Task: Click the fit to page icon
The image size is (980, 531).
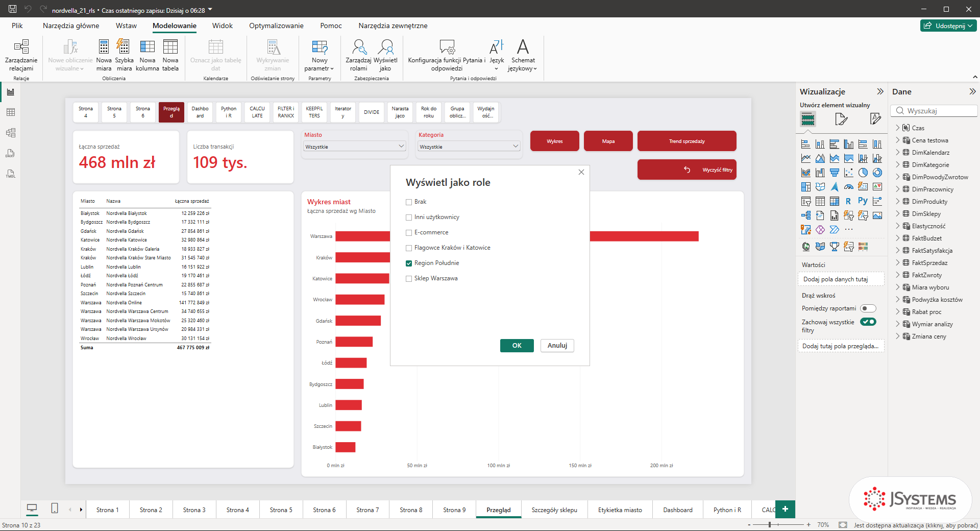Action: (x=843, y=525)
